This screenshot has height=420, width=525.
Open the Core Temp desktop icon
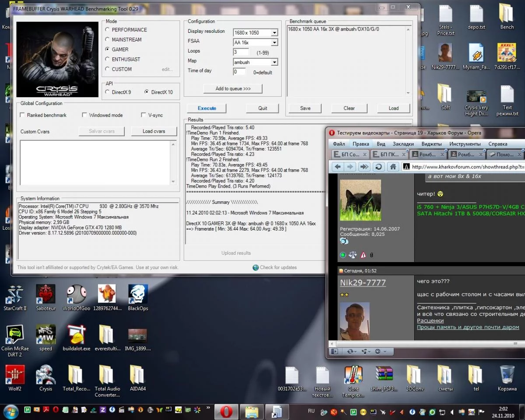click(353, 376)
